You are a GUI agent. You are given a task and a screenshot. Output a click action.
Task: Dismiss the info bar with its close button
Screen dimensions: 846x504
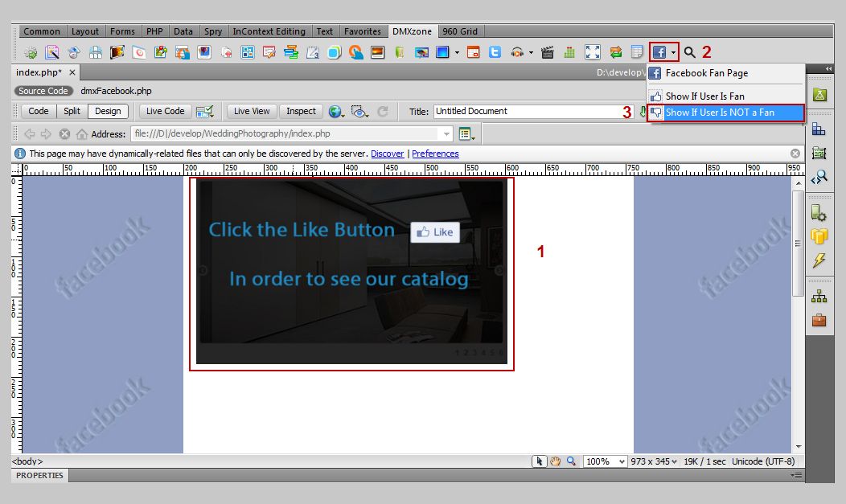tap(795, 154)
